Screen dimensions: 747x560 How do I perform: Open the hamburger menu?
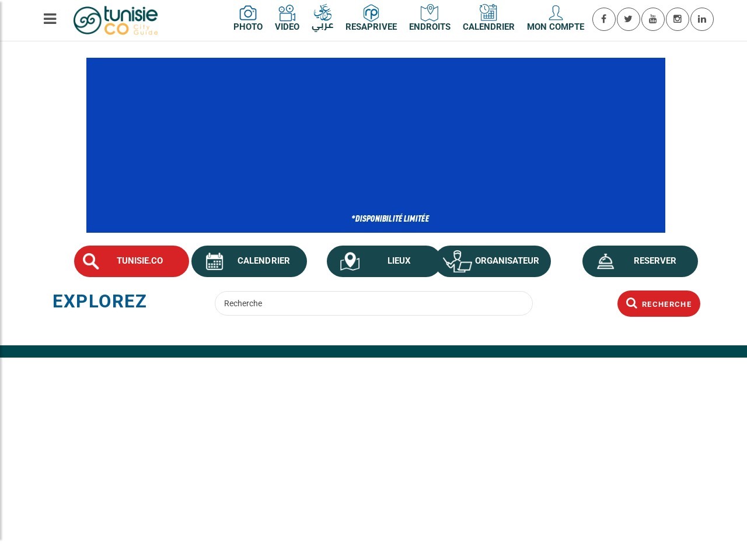[50, 19]
